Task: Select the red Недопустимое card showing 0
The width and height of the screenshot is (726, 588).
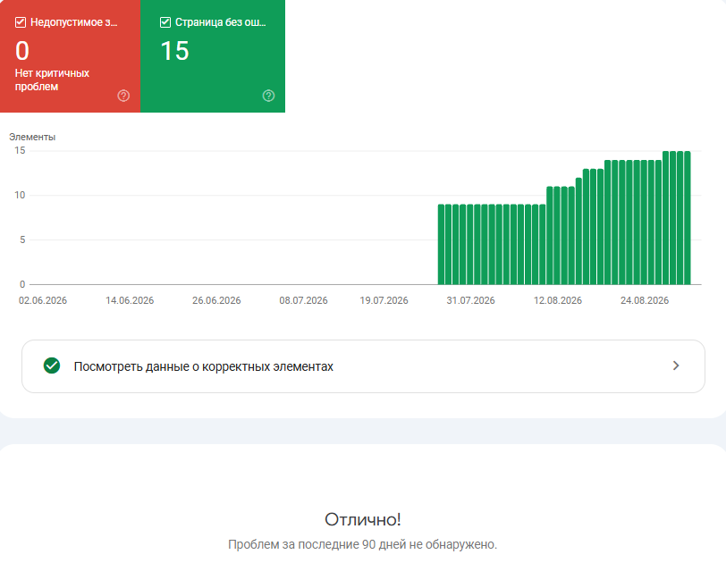Action: [71, 56]
